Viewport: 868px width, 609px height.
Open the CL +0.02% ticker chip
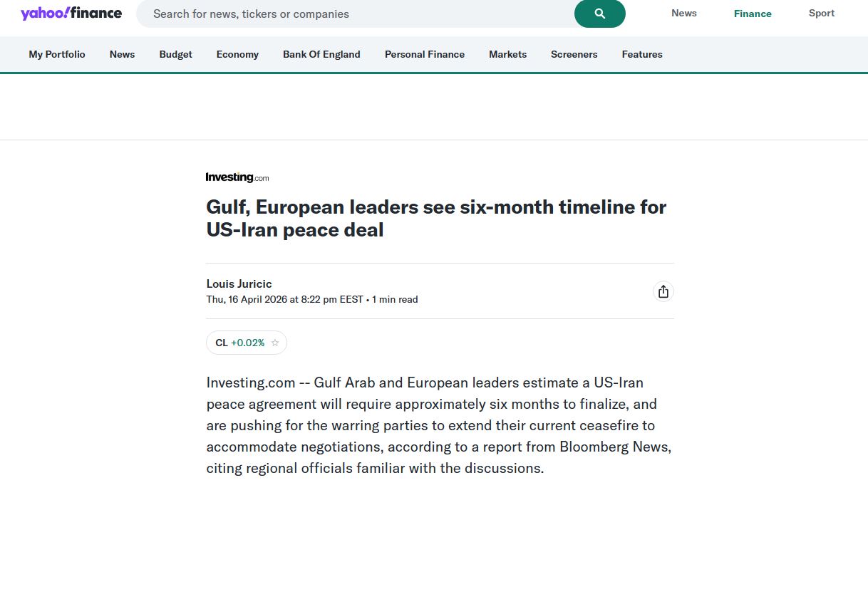[x=239, y=343]
